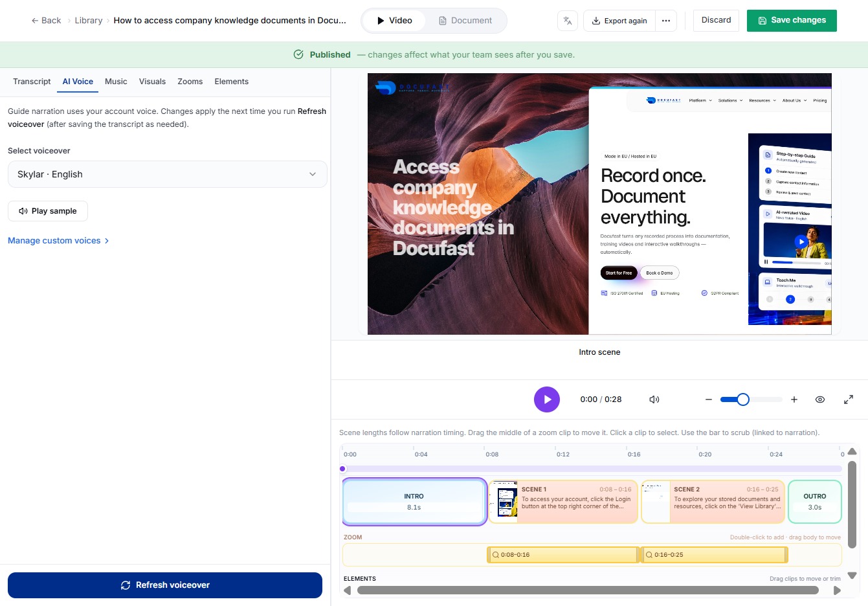
Task: Select the SCENE 2 clip
Action: (713, 502)
